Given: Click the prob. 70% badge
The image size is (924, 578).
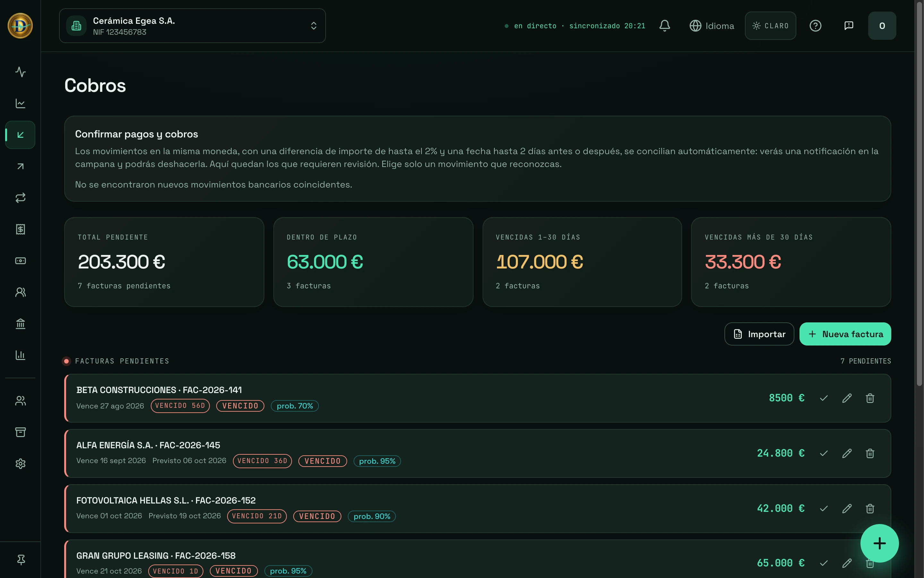Looking at the screenshot, I should tap(295, 406).
